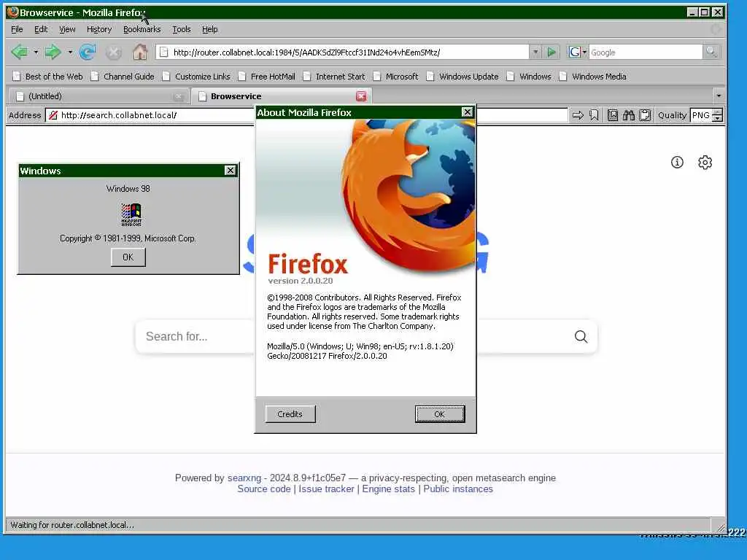Open the Issue tracker link
Screen dimensions: 747x560
pos(326,489)
